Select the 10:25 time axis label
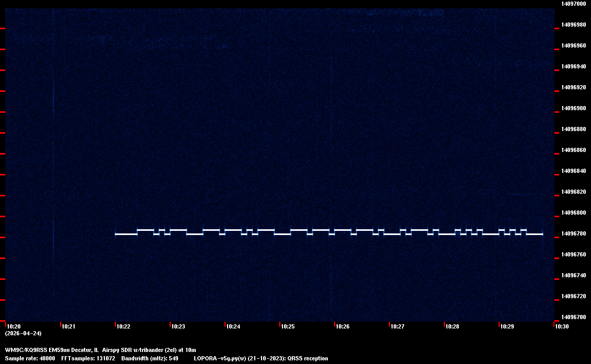Viewport: 591px width, 364px height. tap(288, 327)
